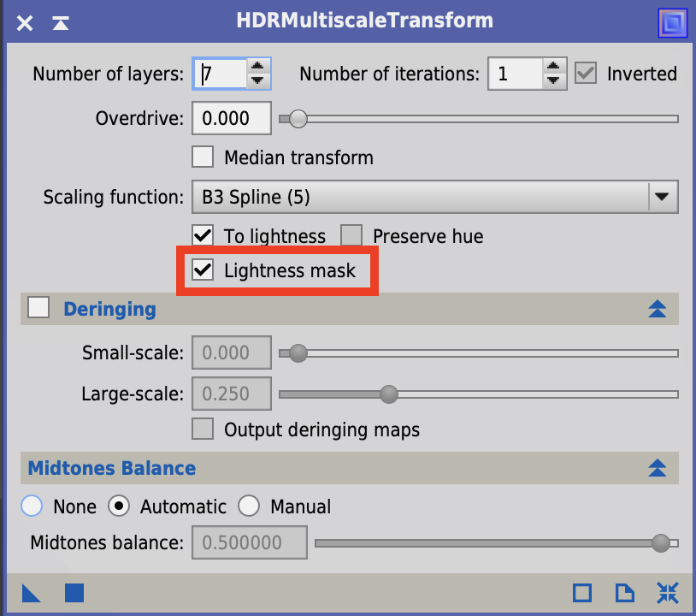Select the Automatic midtones balance option

(119, 506)
